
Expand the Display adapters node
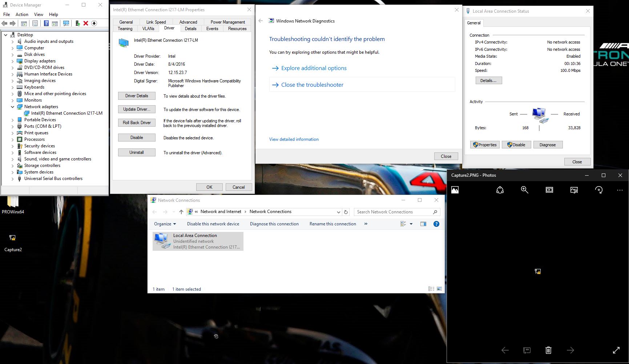click(13, 61)
